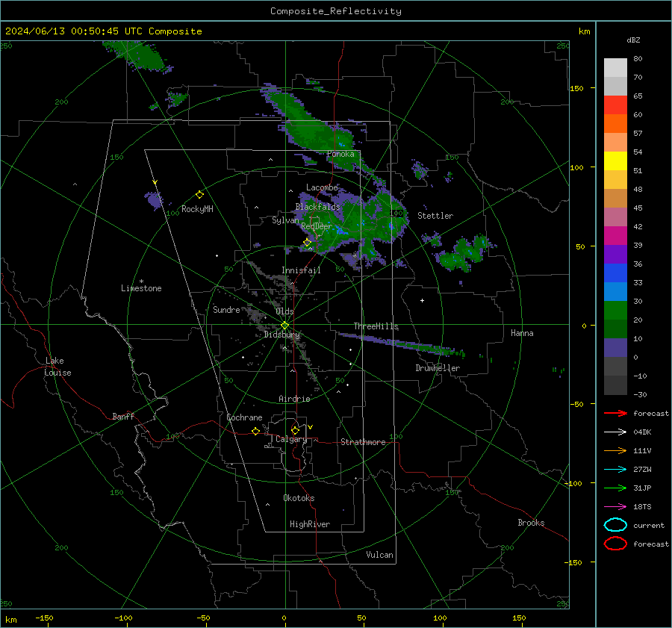
Task: Click the Didsbury town label
Action: [x=281, y=335]
